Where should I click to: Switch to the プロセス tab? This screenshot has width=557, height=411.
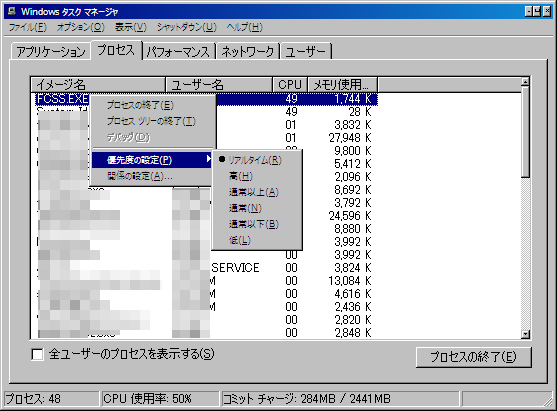(117, 50)
